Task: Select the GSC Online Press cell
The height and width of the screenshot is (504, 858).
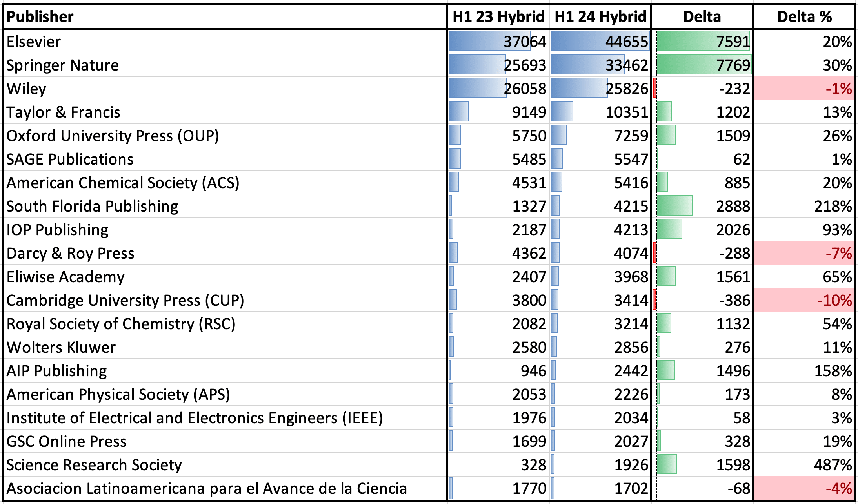Action: [225, 441]
